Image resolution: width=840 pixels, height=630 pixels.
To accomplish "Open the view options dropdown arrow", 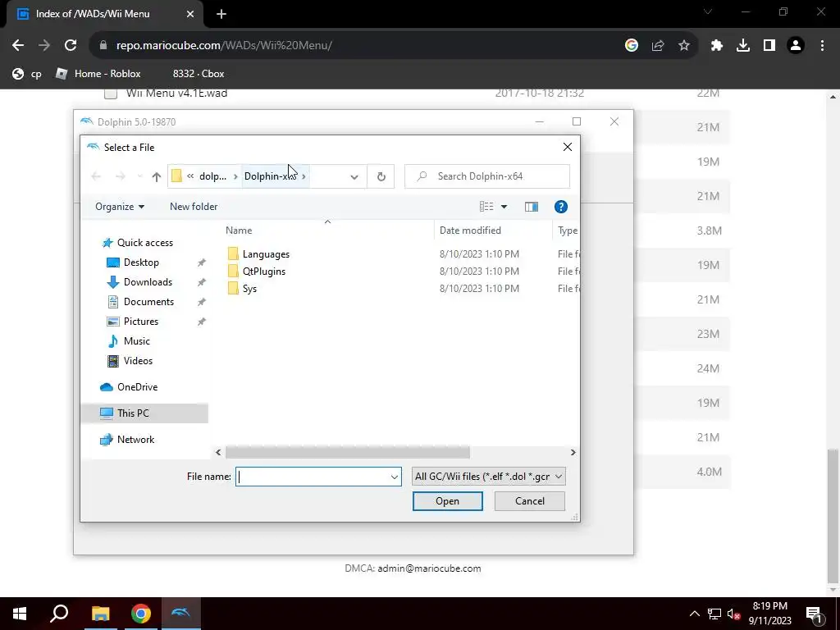I will click(x=504, y=207).
